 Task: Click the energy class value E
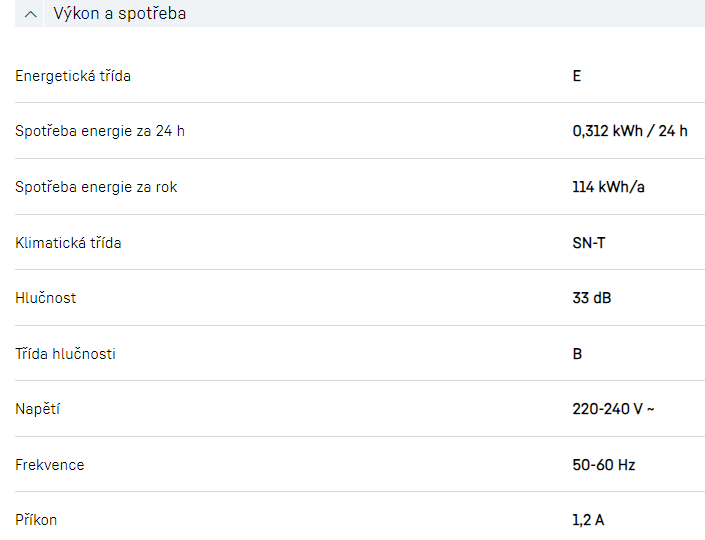pyautogui.click(x=577, y=76)
